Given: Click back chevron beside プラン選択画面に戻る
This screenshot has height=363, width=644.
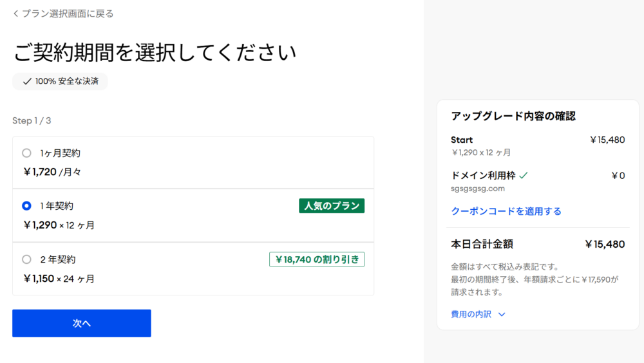Looking at the screenshot, I should (x=15, y=14).
